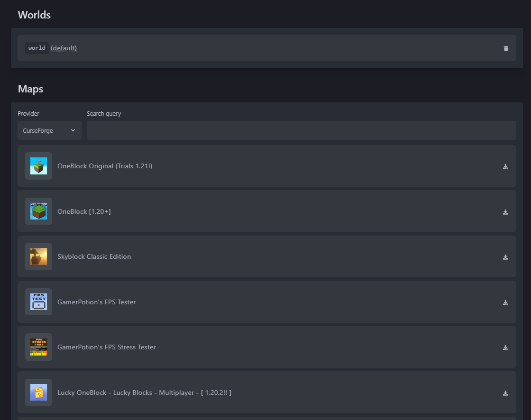The width and height of the screenshot is (531, 420).
Task: Download the Skyblock Classic Edition map
Action: [505, 257]
